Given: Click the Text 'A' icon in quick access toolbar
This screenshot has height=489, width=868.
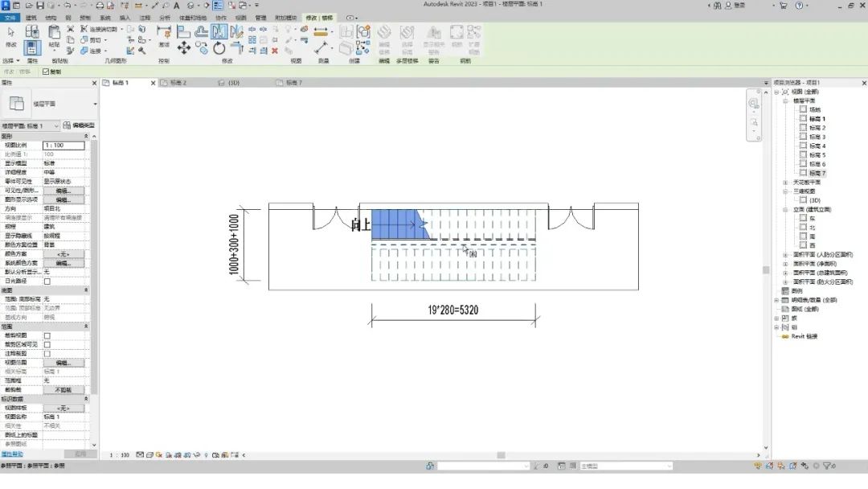Looking at the screenshot, I should tap(177, 6).
